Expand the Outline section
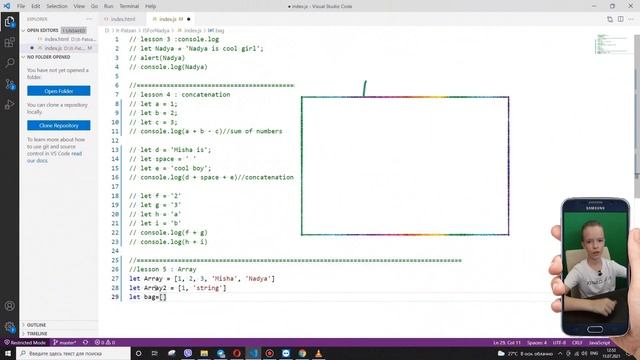The width and height of the screenshot is (640, 360). [60, 325]
